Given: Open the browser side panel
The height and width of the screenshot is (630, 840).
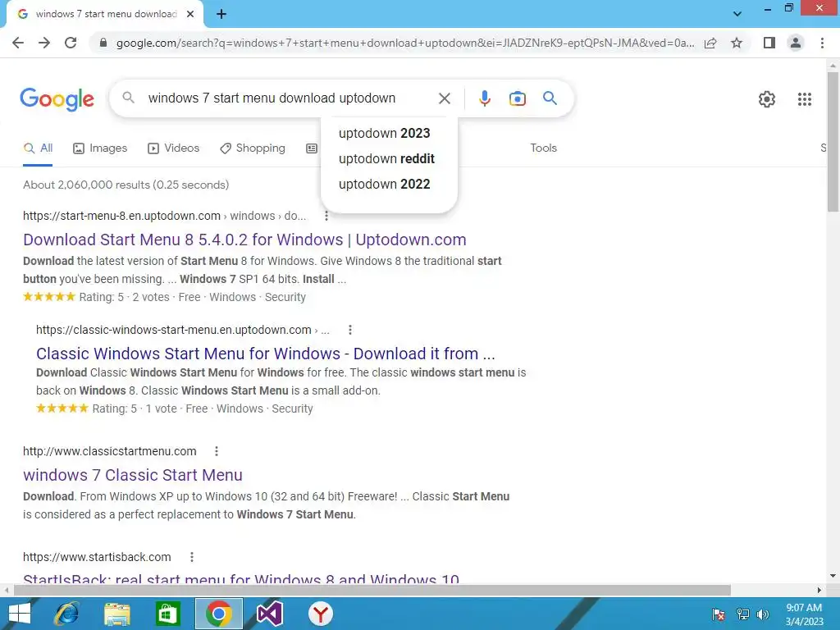Looking at the screenshot, I should coord(769,43).
